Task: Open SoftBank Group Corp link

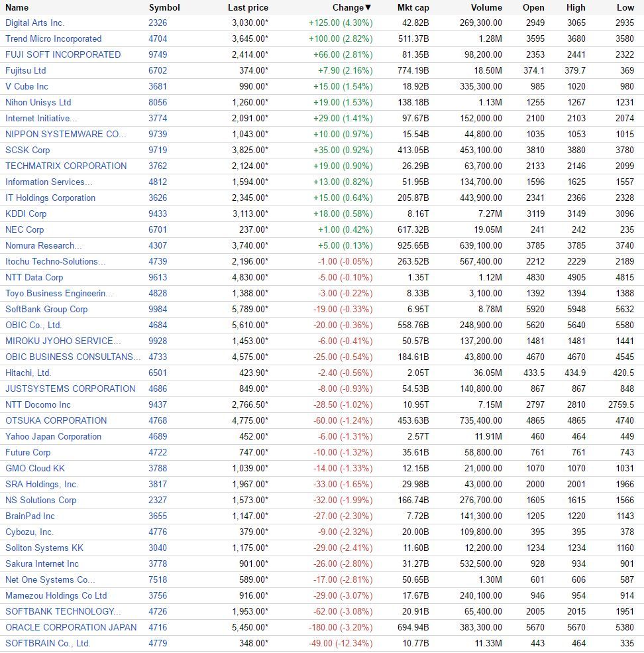Action: tap(46, 309)
